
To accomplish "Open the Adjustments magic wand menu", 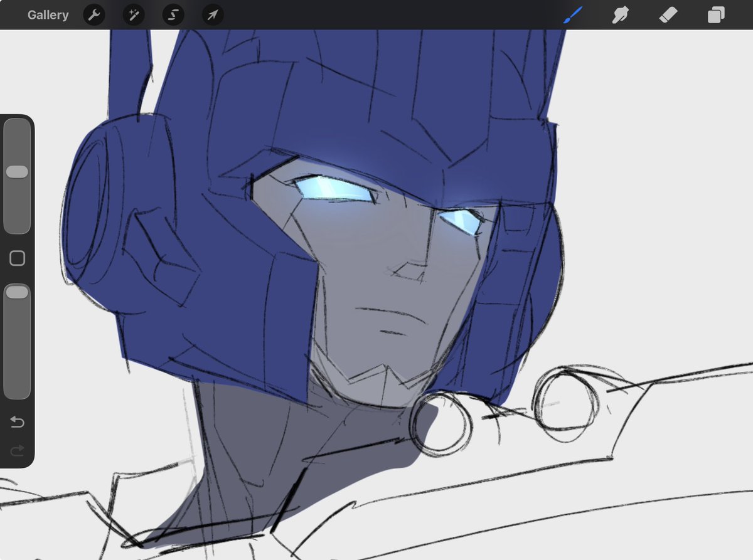I will pyautogui.click(x=134, y=15).
